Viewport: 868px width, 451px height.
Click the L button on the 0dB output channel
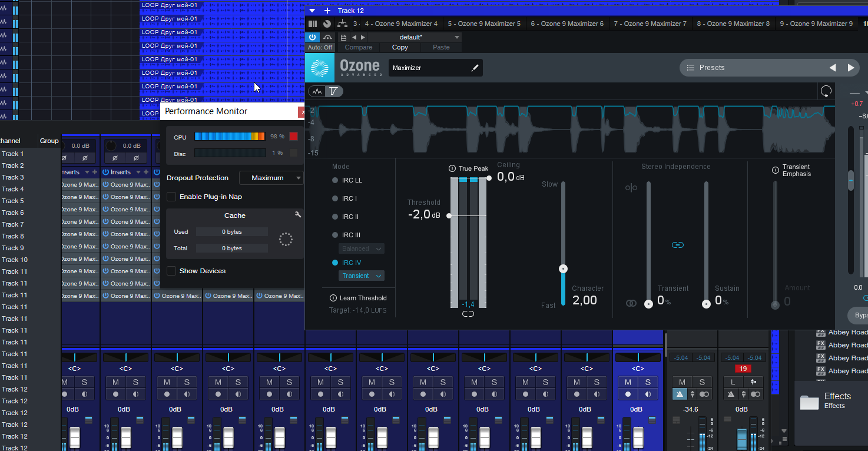733,382
